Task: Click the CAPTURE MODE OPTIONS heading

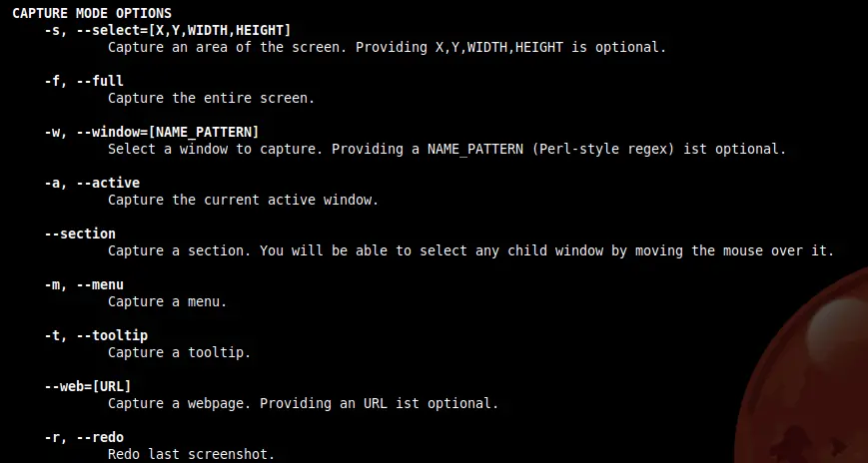Action: (x=92, y=13)
